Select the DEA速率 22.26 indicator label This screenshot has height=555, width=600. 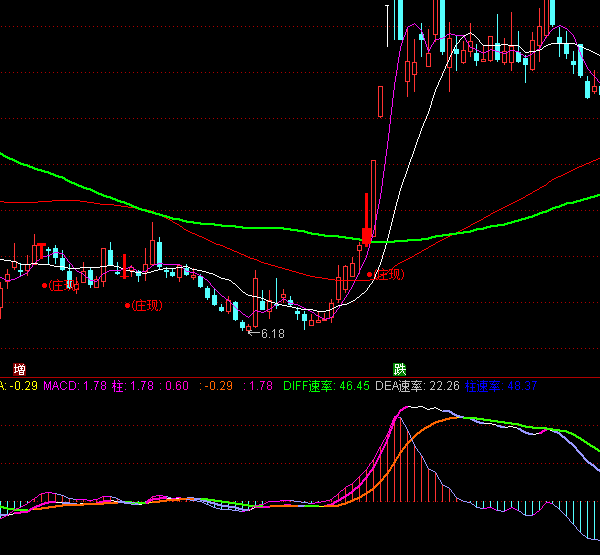417,385
